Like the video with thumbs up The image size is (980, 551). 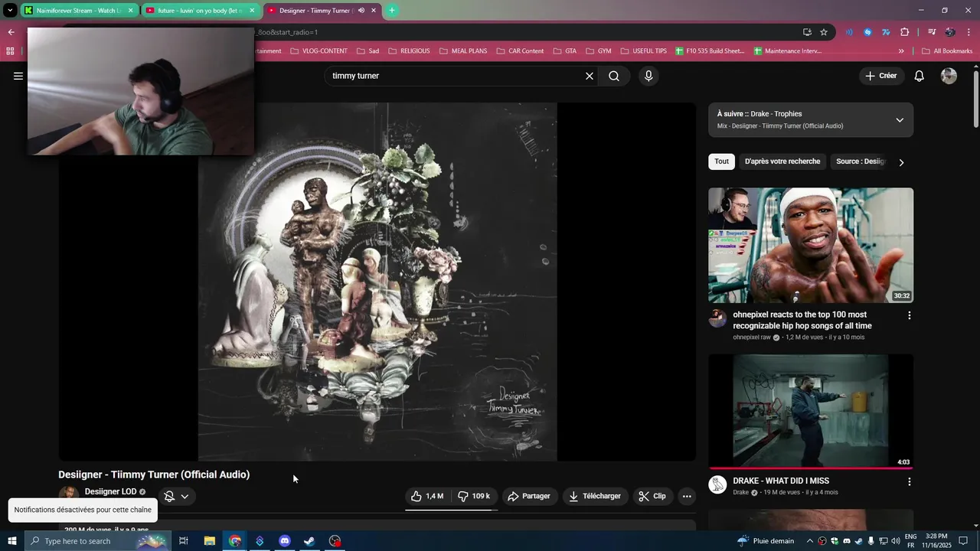pos(428,496)
